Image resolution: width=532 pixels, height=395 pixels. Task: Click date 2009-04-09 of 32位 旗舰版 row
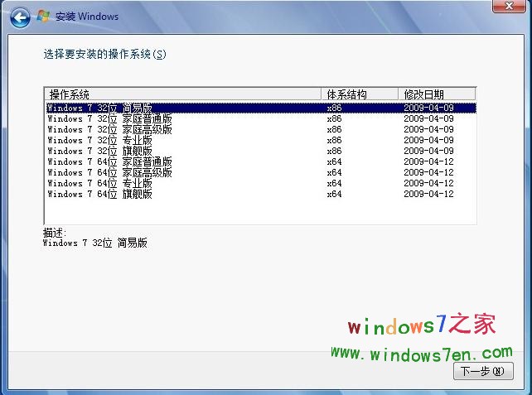pos(428,152)
